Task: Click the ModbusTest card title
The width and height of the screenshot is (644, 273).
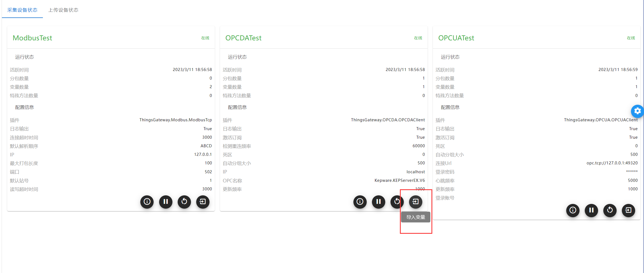Action: [32, 38]
